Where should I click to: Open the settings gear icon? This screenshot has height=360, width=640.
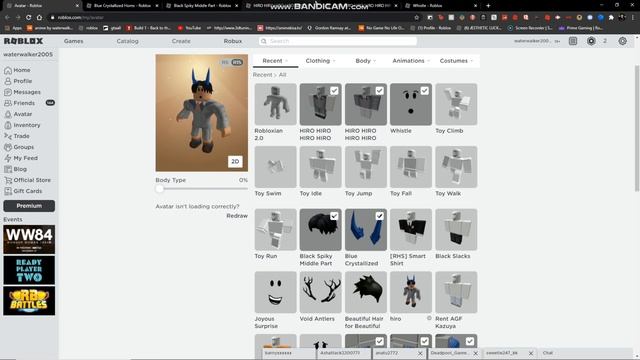point(622,41)
